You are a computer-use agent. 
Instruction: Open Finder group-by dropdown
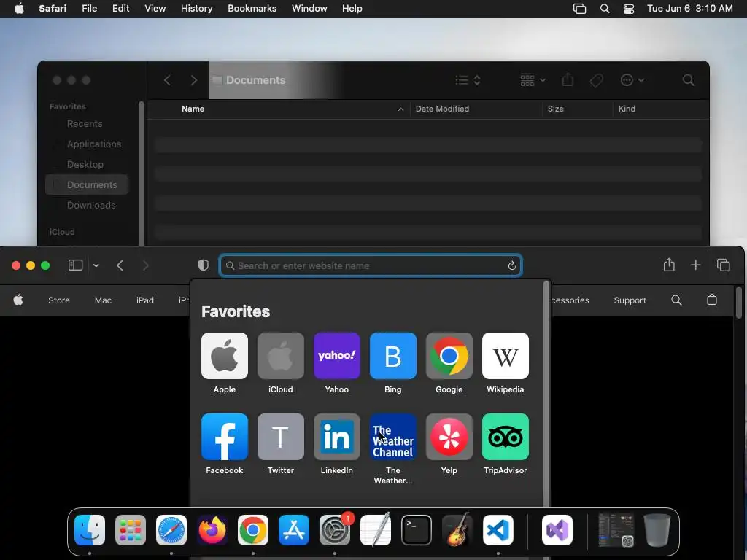(533, 80)
